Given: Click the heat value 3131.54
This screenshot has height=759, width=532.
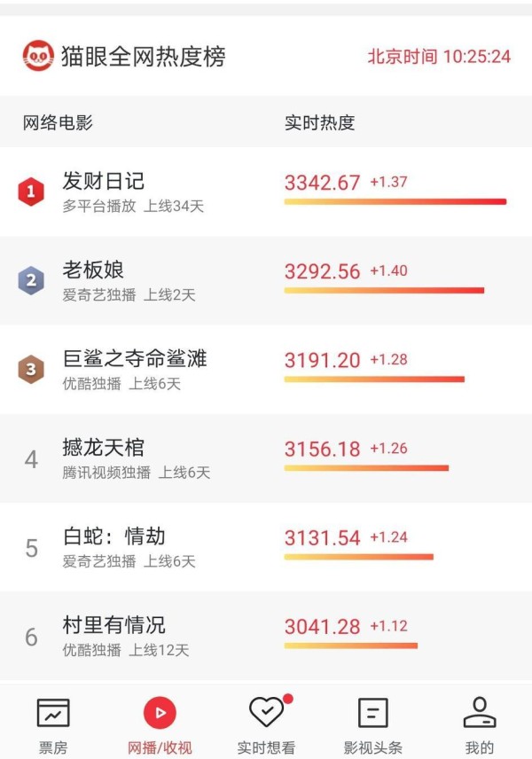Looking at the screenshot, I should click(x=323, y=538).
